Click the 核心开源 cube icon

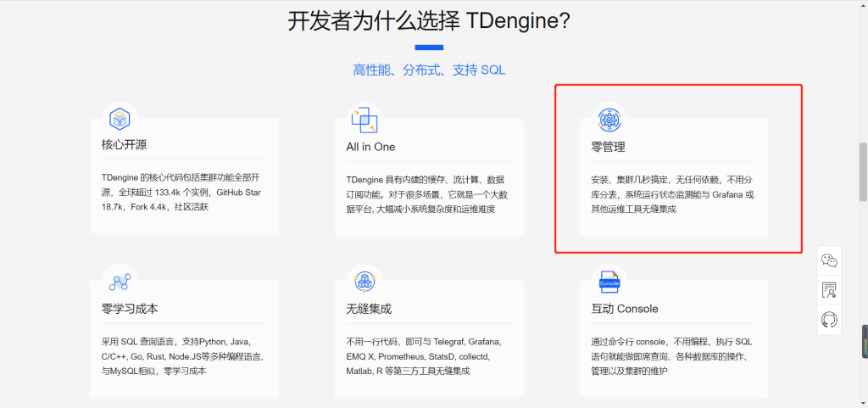(120, 119)
